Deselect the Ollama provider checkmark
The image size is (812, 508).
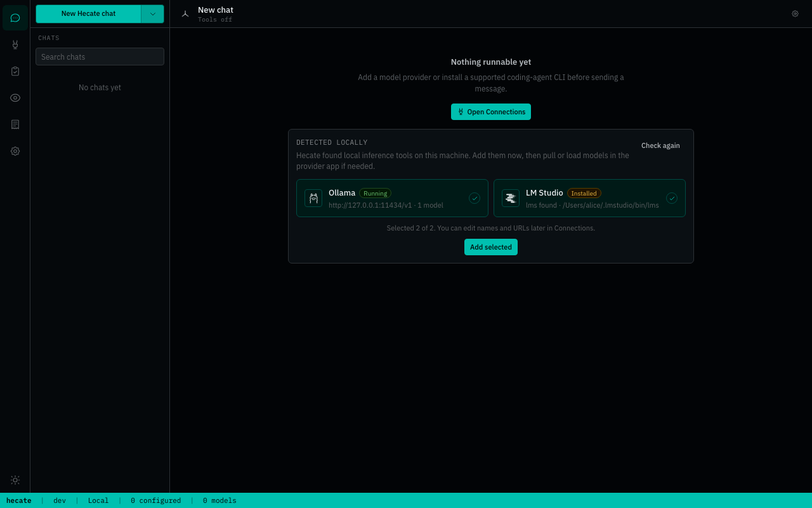pos(475,198)
